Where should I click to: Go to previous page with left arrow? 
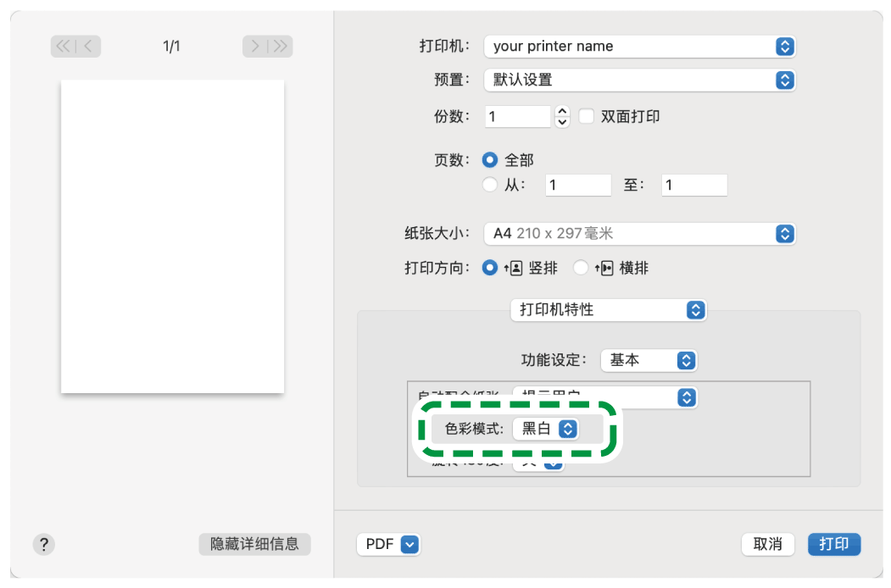click(85, 46)
